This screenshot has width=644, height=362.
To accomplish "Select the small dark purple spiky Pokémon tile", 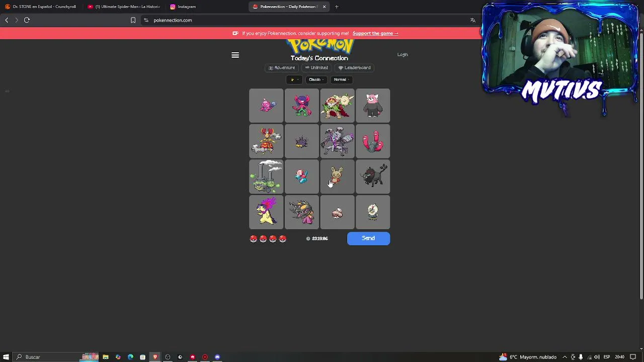I will (x=302, y=141).
